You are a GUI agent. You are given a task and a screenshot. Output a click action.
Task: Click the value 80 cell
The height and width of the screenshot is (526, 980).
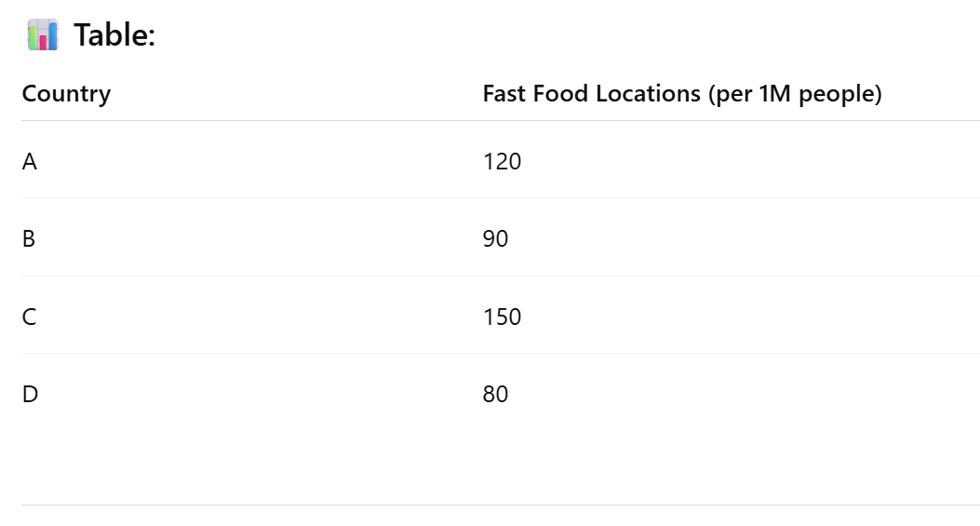[x=496, y=394]
